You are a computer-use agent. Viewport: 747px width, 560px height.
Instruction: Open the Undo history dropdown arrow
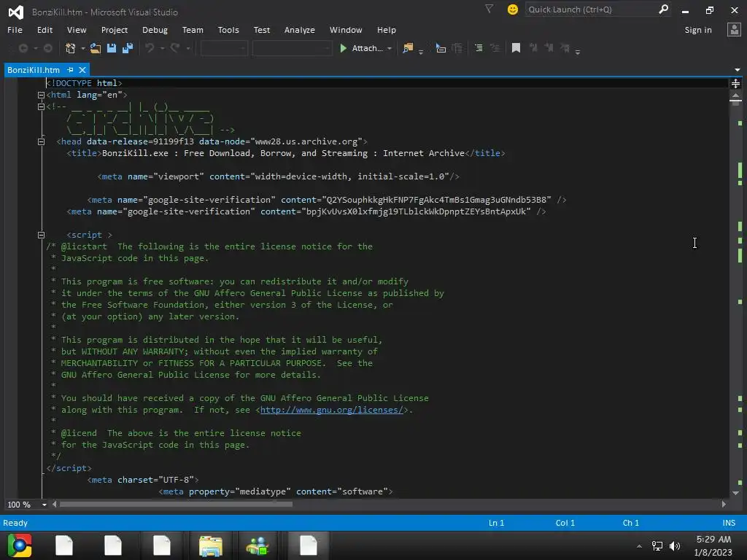(162, 48)
